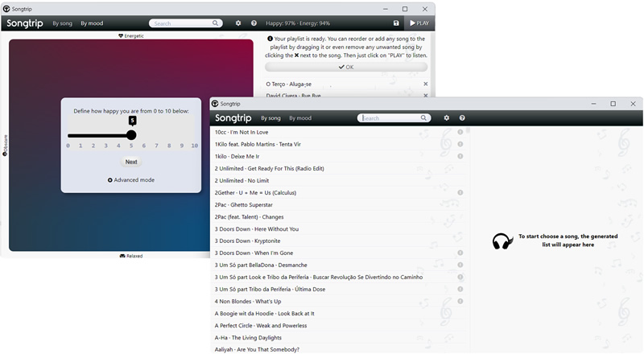The width and height of the screenshot is (644, 362).
Task: Confirm the playlist notice with OK
Action: (x=346, y=67)
